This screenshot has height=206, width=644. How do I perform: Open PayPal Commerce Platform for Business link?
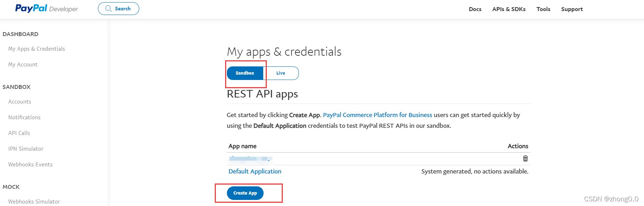[378, 115]
